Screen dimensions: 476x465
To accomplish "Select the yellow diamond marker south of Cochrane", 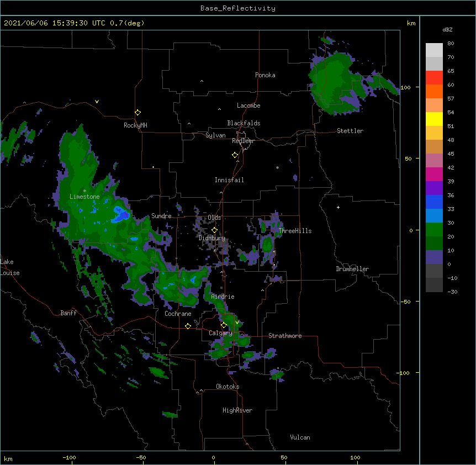I will pyautogui.click(x=188, y=326).
